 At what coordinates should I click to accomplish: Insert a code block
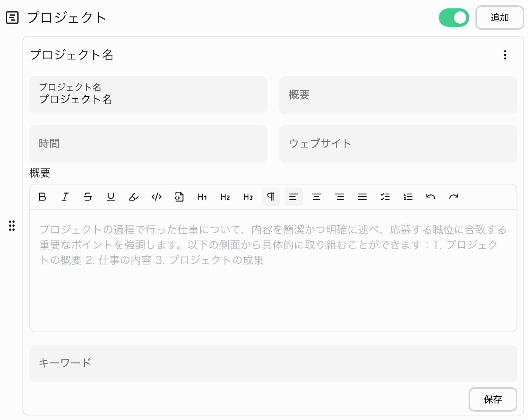pyautogui.click(x=179, y=197)
